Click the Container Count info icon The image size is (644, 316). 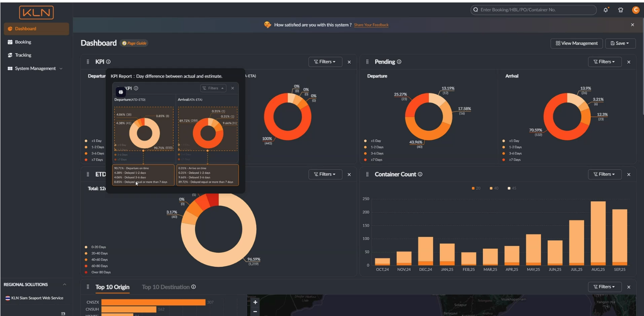(x=420, y=174)
